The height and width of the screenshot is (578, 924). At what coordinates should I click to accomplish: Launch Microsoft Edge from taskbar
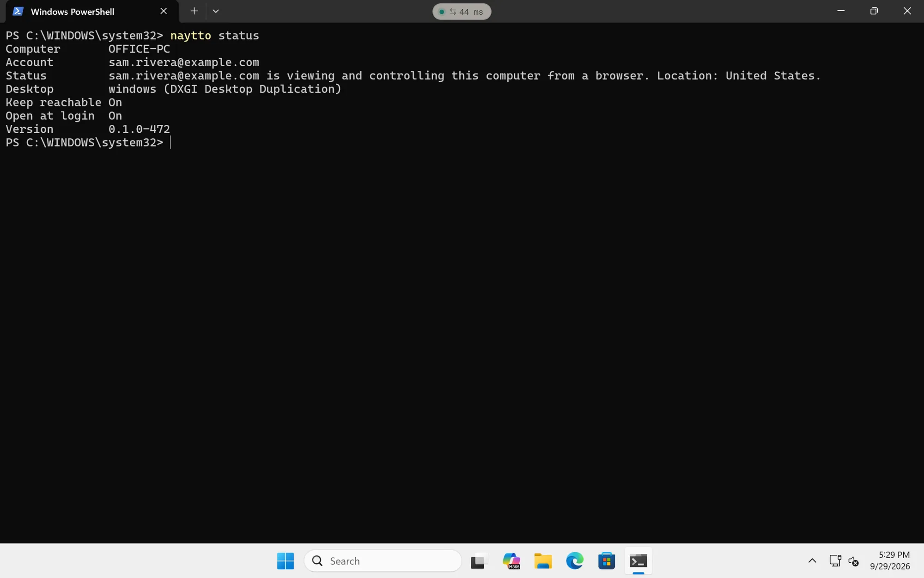tap(575, 561)
